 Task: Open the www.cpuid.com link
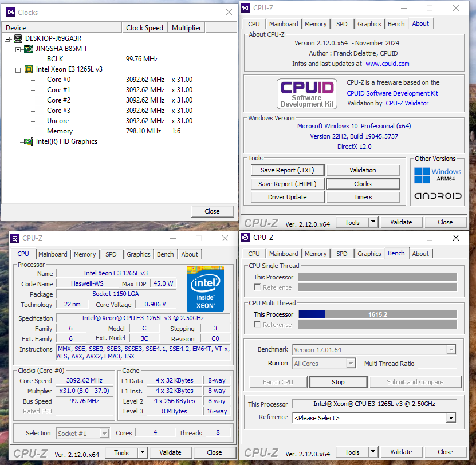pos(387,64)
